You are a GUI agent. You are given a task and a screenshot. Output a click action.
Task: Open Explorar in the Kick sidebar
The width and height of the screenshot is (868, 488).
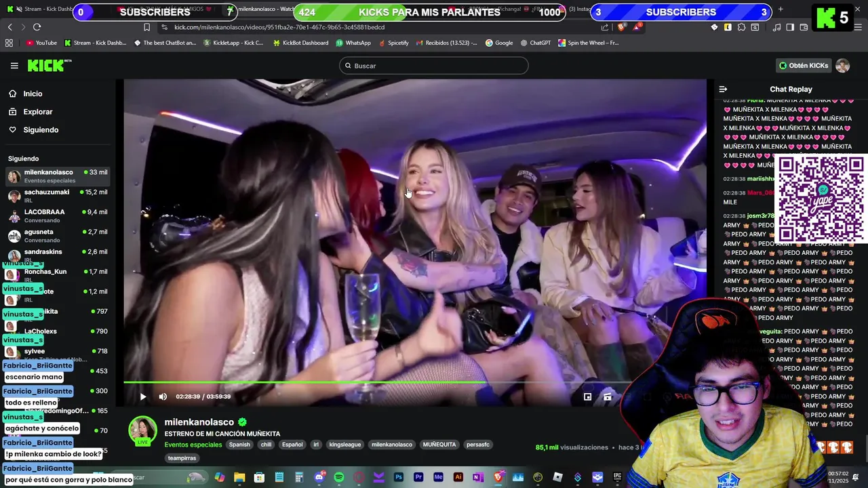coord(38,112)
